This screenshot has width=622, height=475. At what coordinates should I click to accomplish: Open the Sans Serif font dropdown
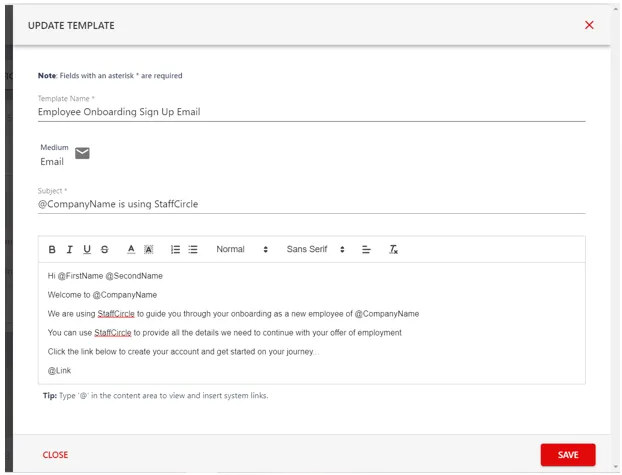coord(315,249)
